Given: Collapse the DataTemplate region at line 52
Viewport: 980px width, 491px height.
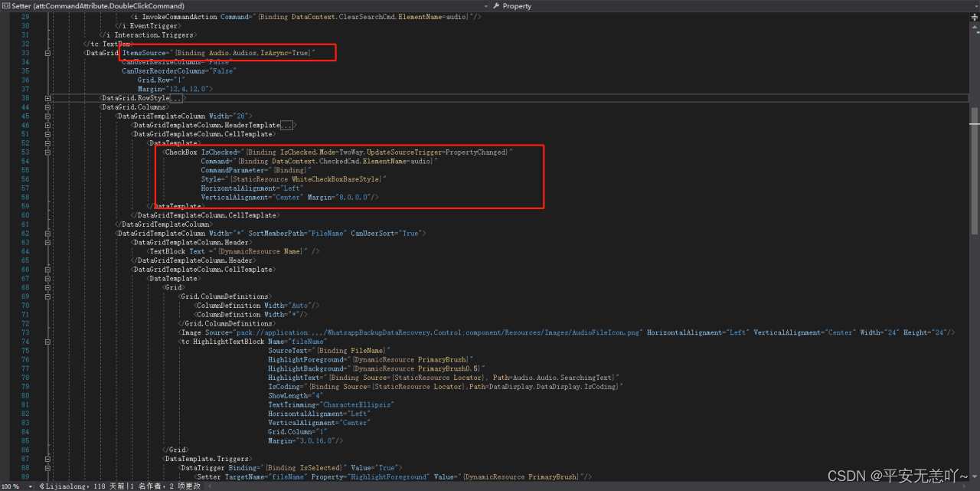Looking at the screenshot, I should (x=47, y=143).
